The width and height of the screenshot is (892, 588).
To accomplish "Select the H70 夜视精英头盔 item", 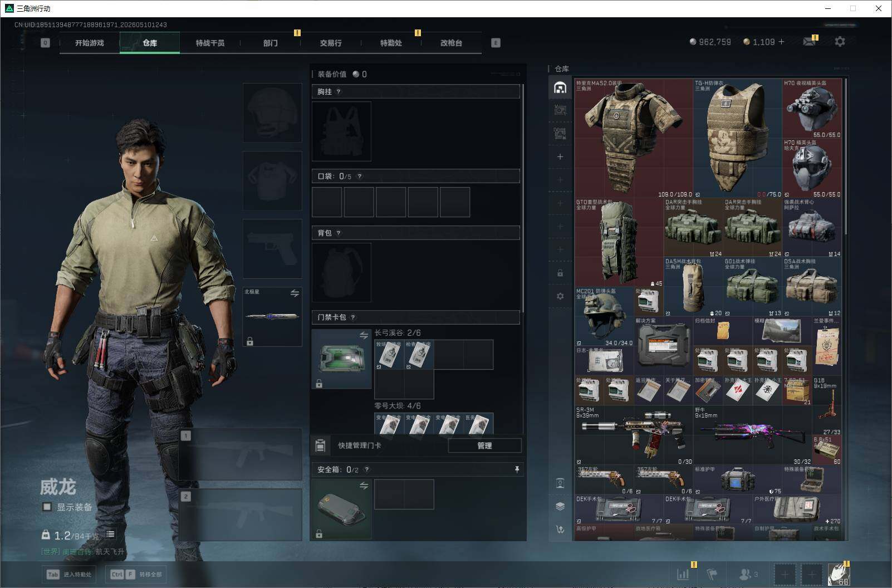I will 812,109.
